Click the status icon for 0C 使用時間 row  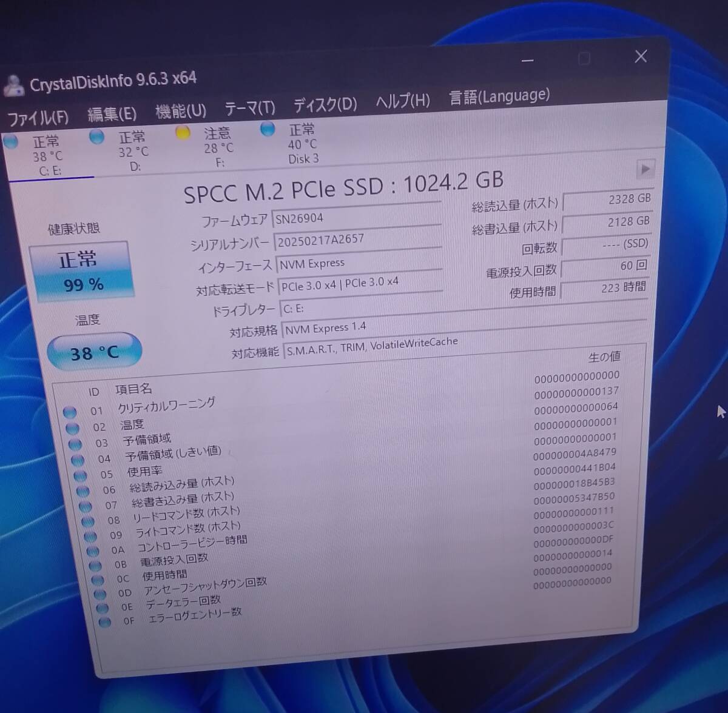[x=98, y=580]
